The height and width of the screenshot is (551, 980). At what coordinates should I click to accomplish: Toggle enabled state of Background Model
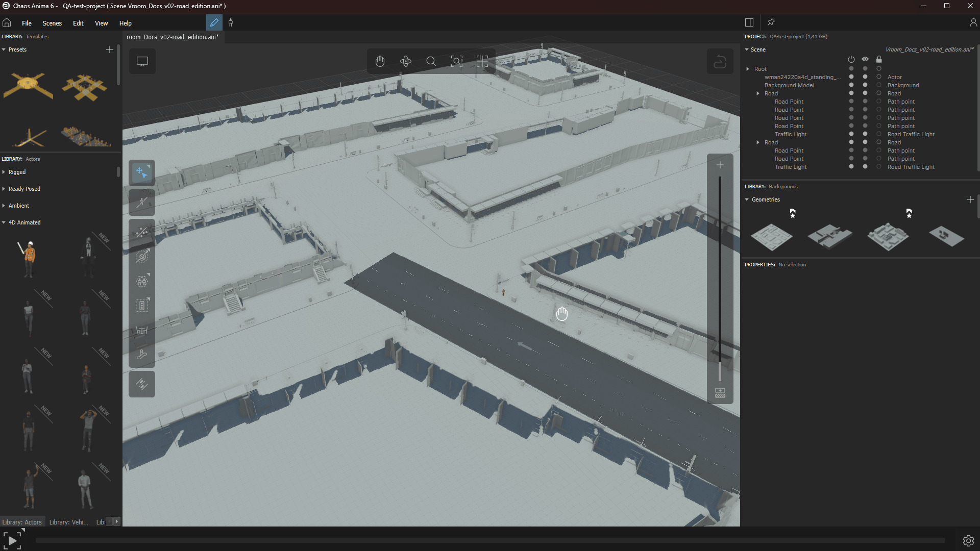(851, 85)
